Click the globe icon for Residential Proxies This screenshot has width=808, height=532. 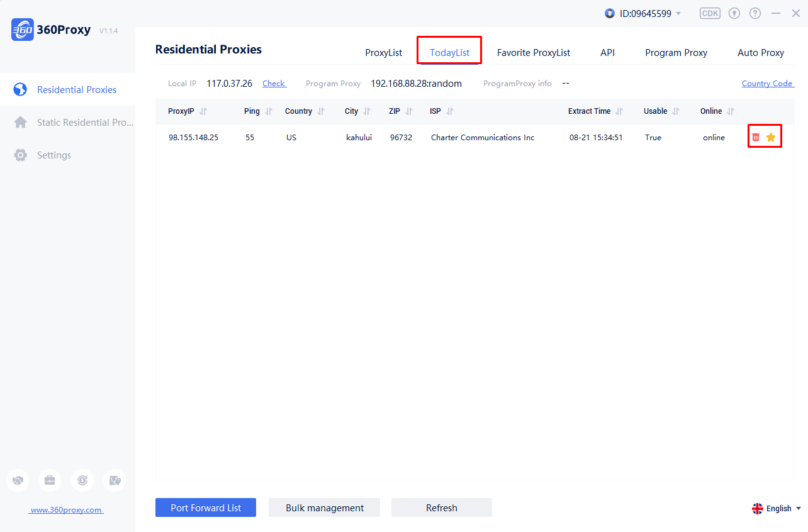[x=20, y=89]
